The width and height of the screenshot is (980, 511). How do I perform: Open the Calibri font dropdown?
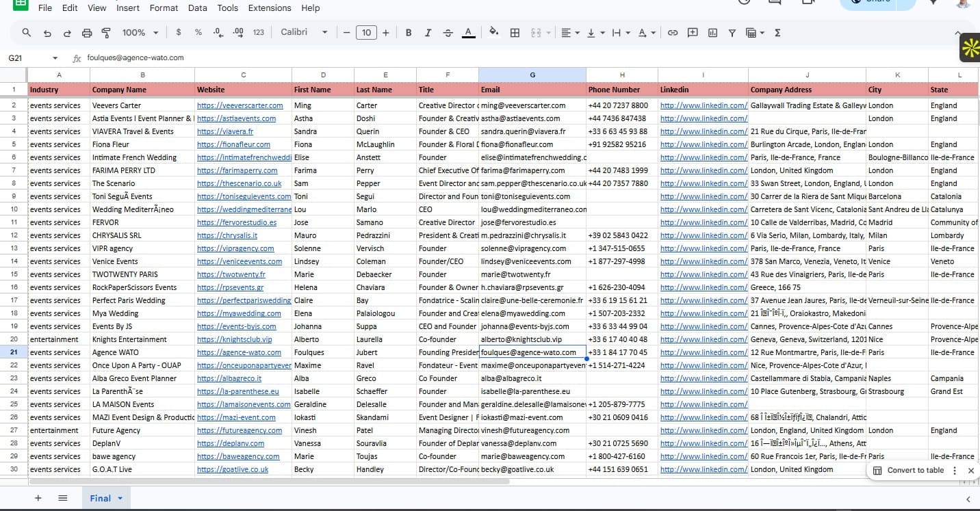[304, 32]
